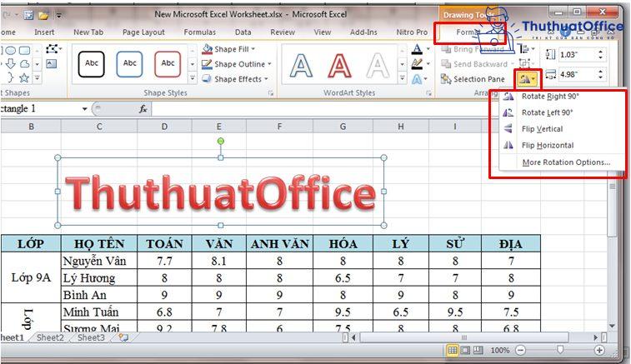Insert the rounded rectangle shape
Image resolution: width=631 pixels, height=364 pixels.
click(24, 51)
